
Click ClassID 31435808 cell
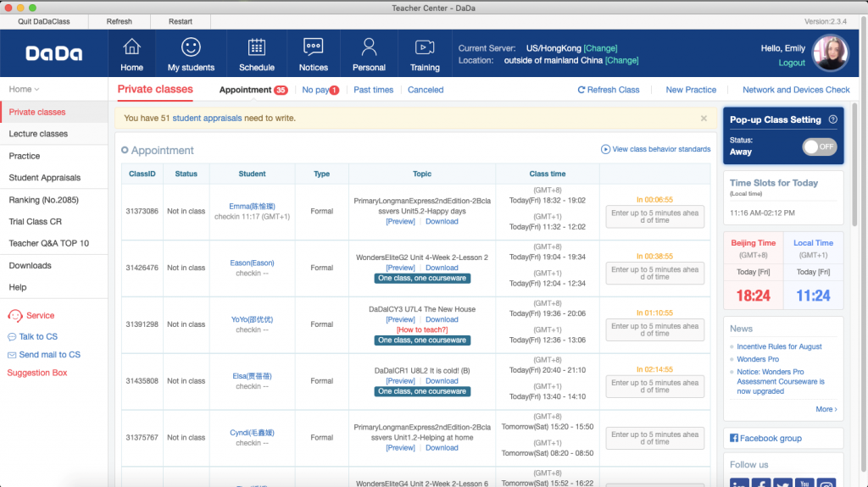(x=142, y=381)
